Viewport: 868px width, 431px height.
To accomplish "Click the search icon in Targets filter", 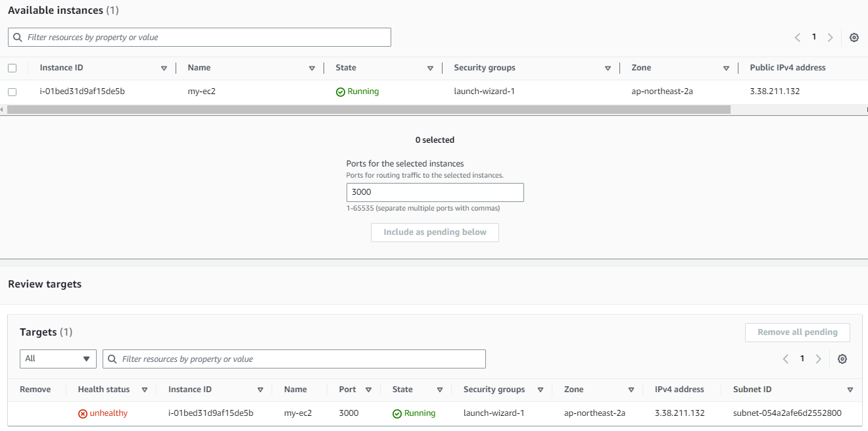I will [112, 359].
